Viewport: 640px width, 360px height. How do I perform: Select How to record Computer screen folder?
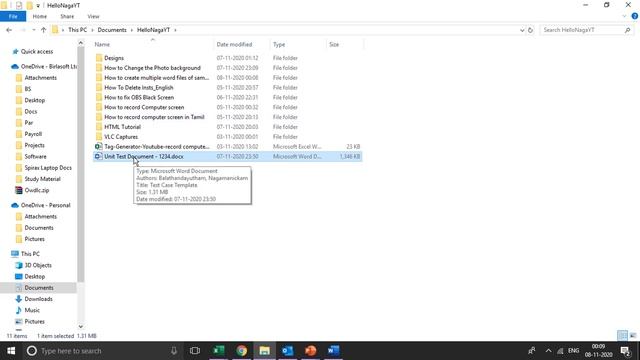(x=144, y=107)
